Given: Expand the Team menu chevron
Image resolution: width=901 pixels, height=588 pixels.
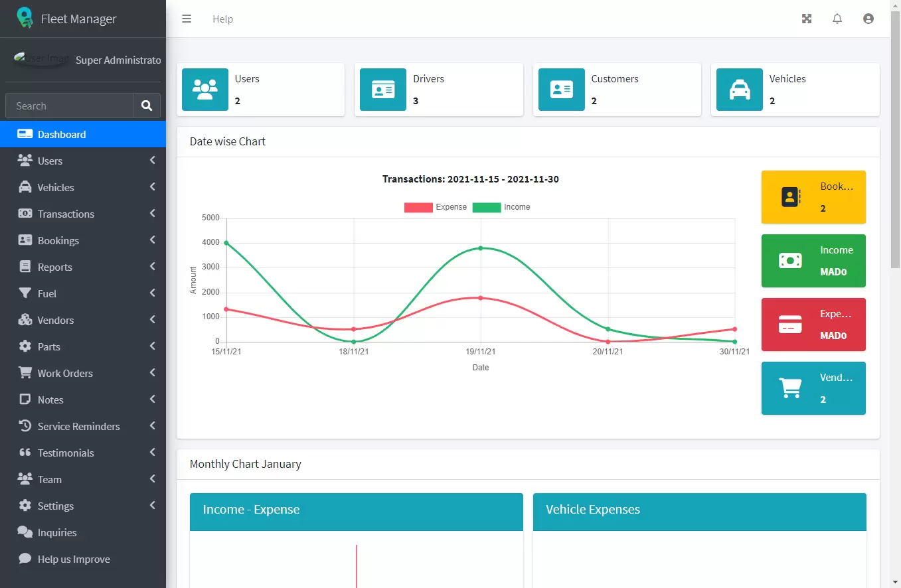Looking at the screenshot, I should coord(153,479).
